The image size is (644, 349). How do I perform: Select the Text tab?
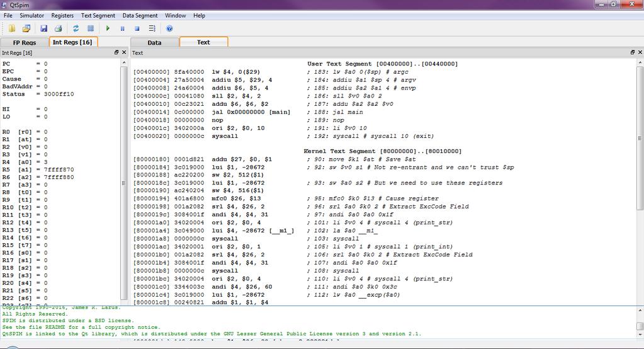coord(203,42)
